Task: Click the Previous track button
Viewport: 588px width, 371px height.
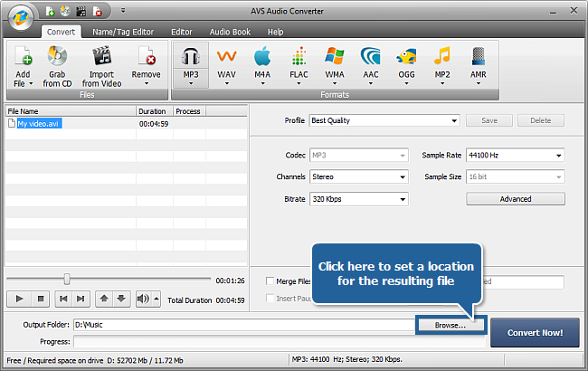Action: pyautogui.click(x=63, y=299)
